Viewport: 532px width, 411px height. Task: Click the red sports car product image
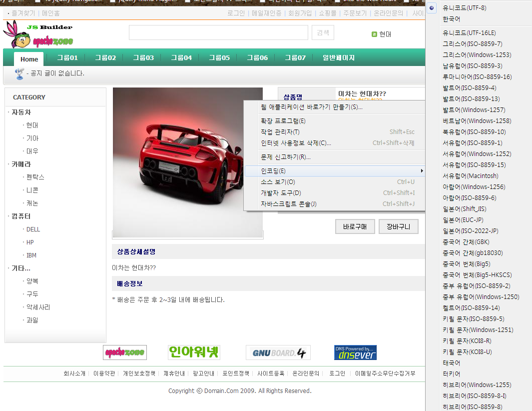(x=187, y=162)
